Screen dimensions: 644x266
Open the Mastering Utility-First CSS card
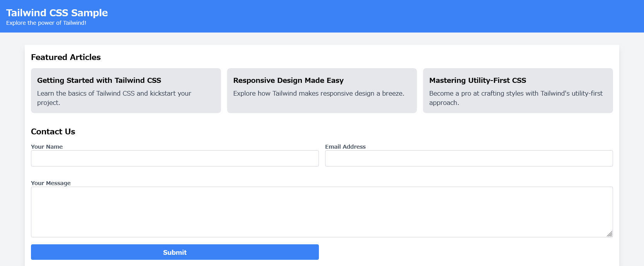[518, 91]
